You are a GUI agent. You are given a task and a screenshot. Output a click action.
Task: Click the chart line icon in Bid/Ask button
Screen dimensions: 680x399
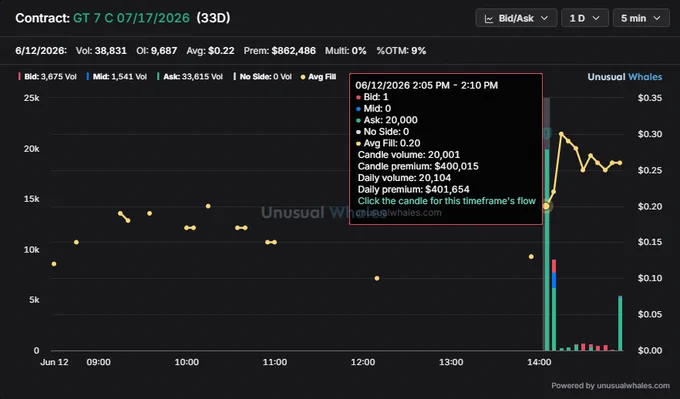click(489, 19)
